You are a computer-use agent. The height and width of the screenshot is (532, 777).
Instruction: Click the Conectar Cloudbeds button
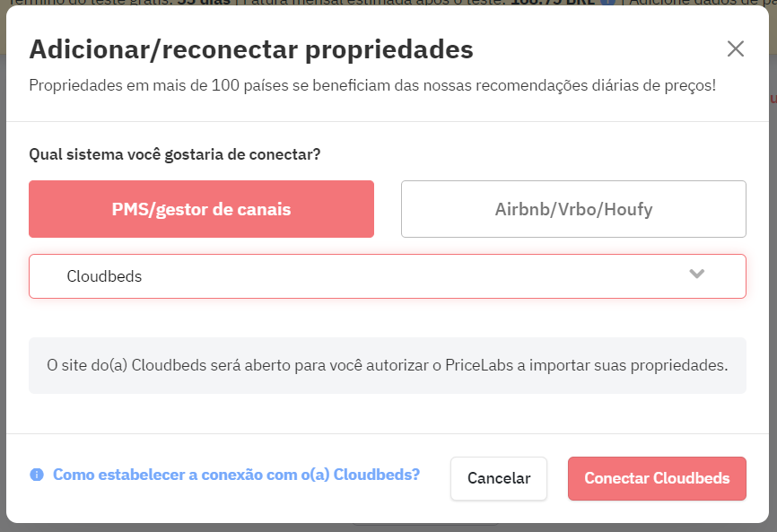tap(657, 478)
